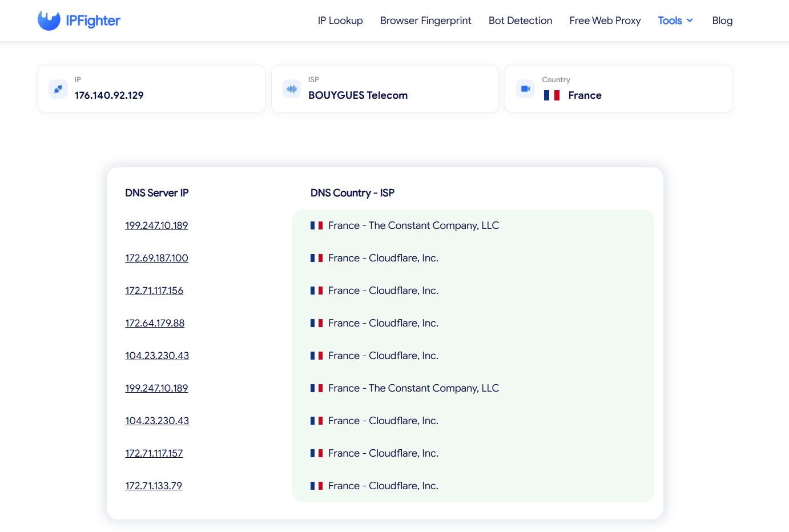Click the flag beside first Constant Company row
789x532 pixels.
point(316,225)
